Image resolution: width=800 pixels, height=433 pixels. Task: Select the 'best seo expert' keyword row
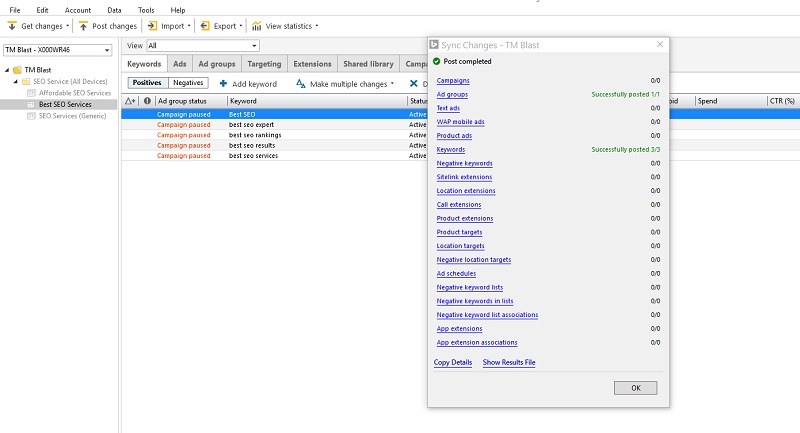274,124
